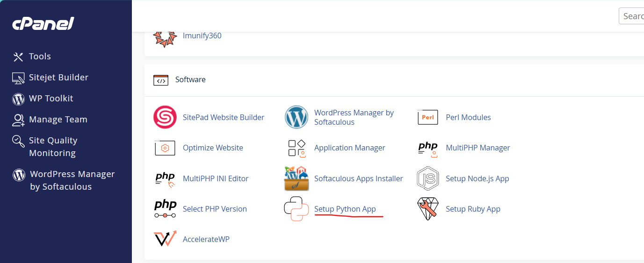Open MultiPHP Manager link

click(478, 148)
